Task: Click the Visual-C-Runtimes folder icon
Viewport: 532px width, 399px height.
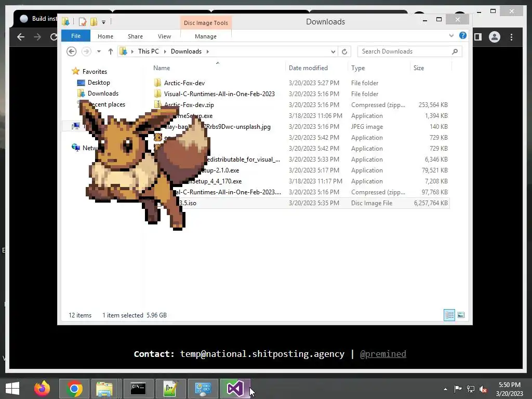Action: (x=157, y=94)
